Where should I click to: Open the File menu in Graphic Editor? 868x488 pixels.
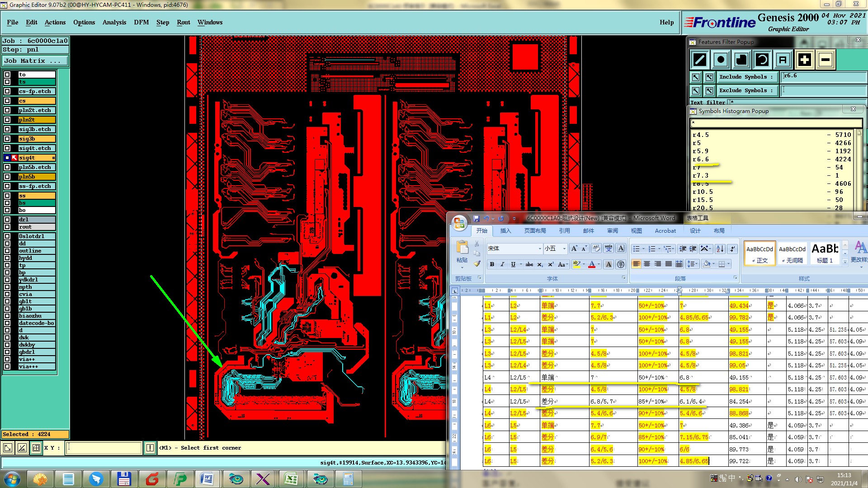tap(13, 22)
